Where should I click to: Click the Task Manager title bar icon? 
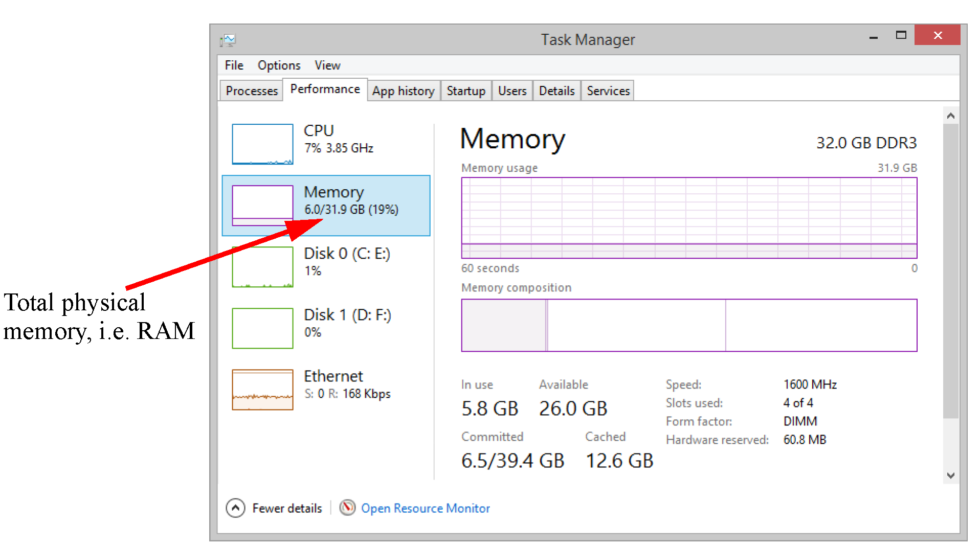tap(228, 40)
